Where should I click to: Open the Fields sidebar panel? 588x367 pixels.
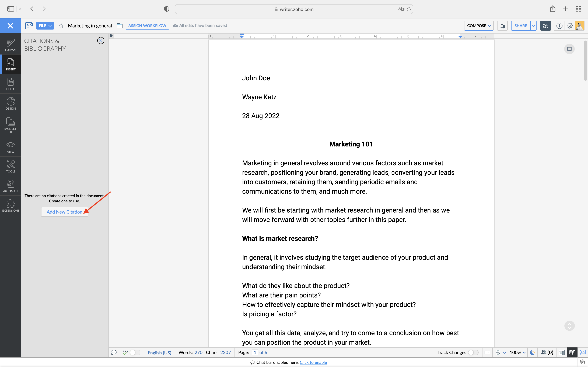pyautogui.click(x=10, y=84)
